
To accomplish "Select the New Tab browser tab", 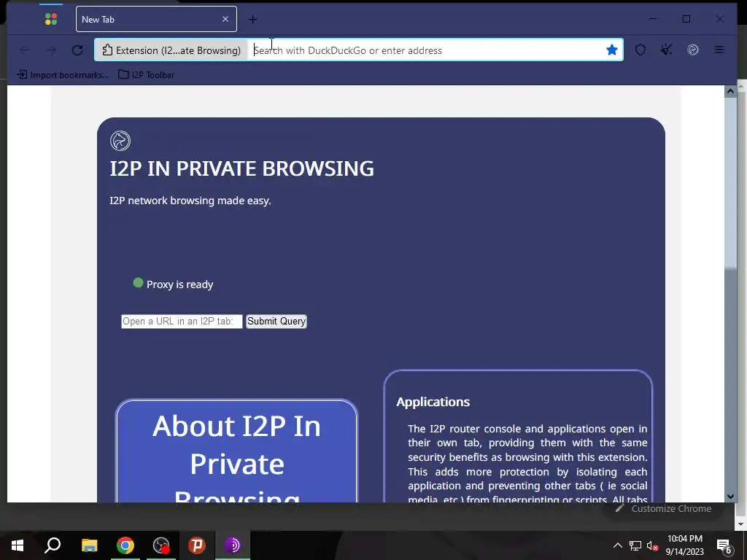I will pos(156,19).
